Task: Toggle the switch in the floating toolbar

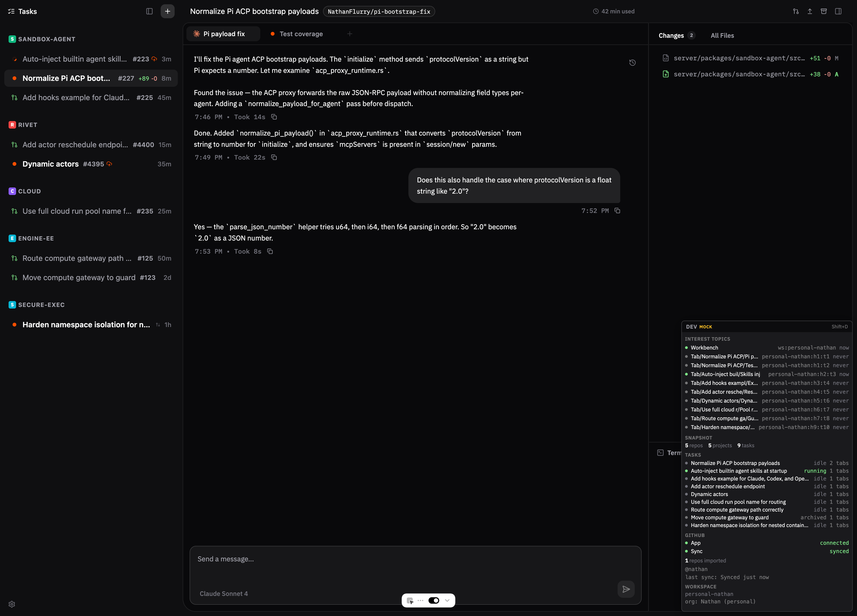Action: [x=433, y=600]
